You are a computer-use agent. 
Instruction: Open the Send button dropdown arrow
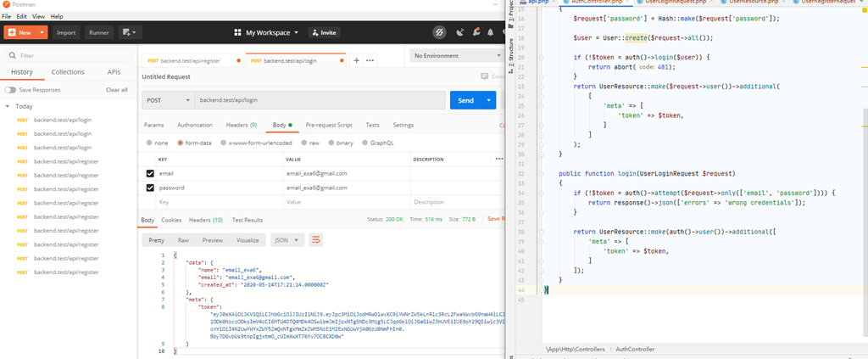(x=488, y=100)
